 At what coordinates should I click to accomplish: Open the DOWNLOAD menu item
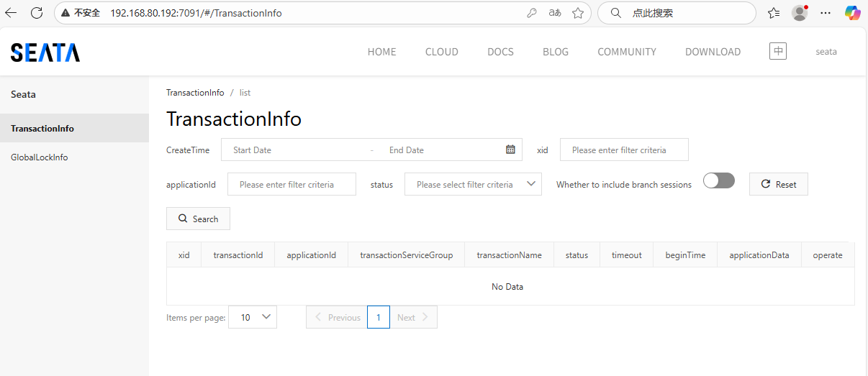tap(713, 52)
